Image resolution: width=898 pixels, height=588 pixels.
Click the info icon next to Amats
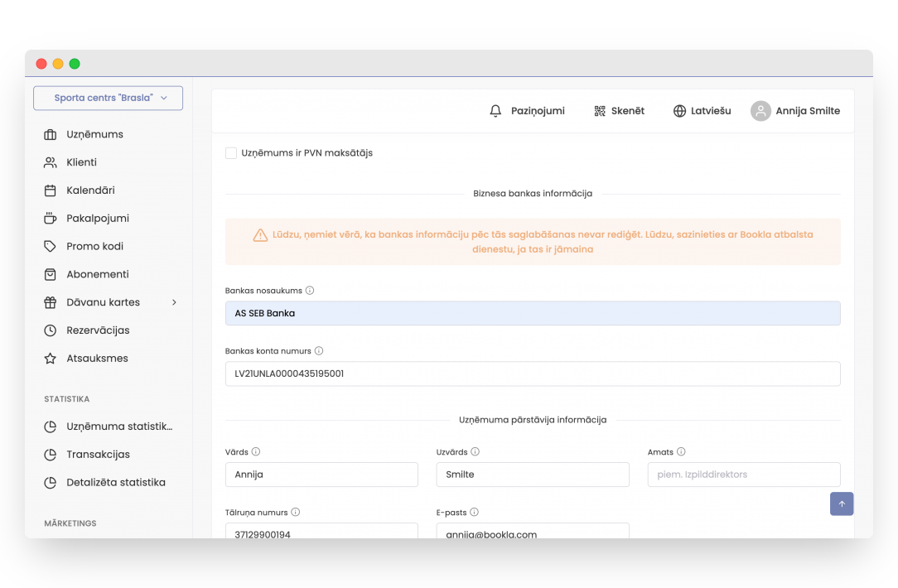[x=681, y=452]
